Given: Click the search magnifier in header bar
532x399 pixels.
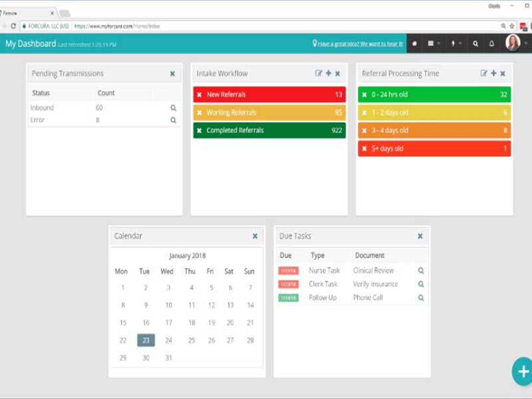Looking at the screenshot, I should (475, 44).
